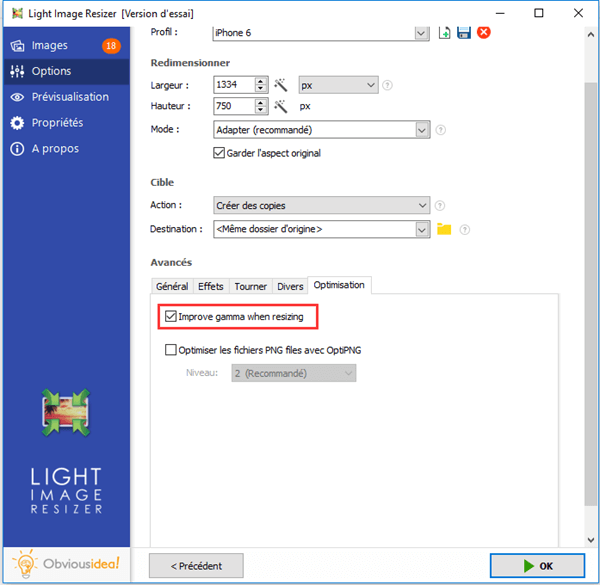The image size is (600, 585).
Task: Switch to the Tourner tab
Action: [x=250, y=286]
